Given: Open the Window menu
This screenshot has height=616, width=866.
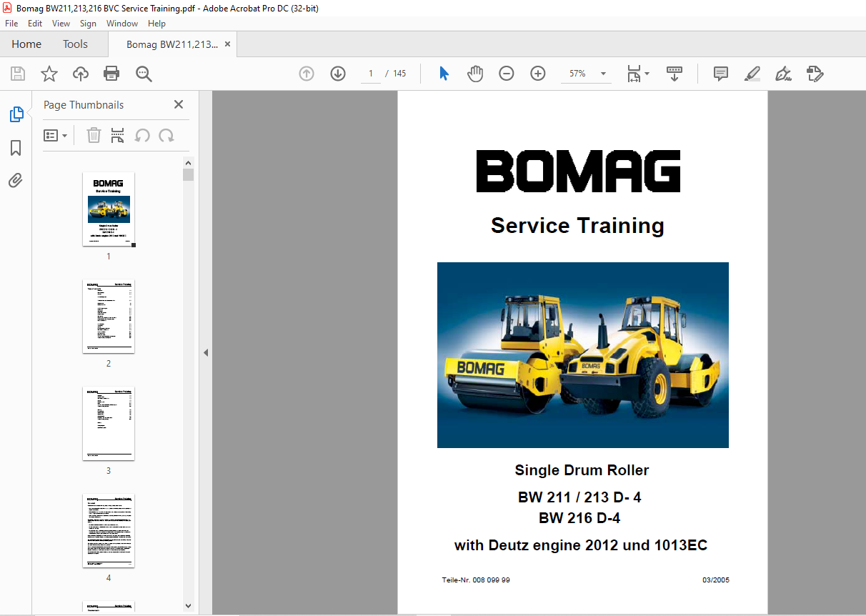Looking at the screenshot, I should point(122,24).
